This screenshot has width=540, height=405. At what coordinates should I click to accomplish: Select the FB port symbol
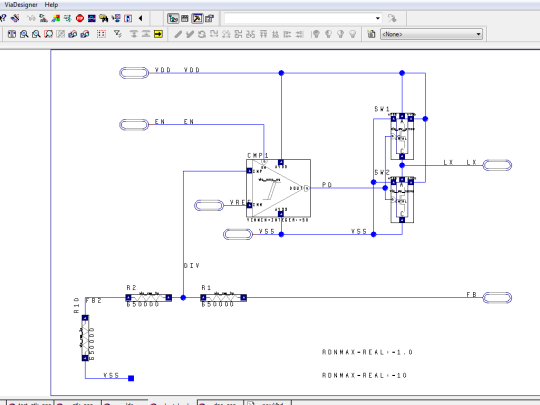(x=497, y=298)
